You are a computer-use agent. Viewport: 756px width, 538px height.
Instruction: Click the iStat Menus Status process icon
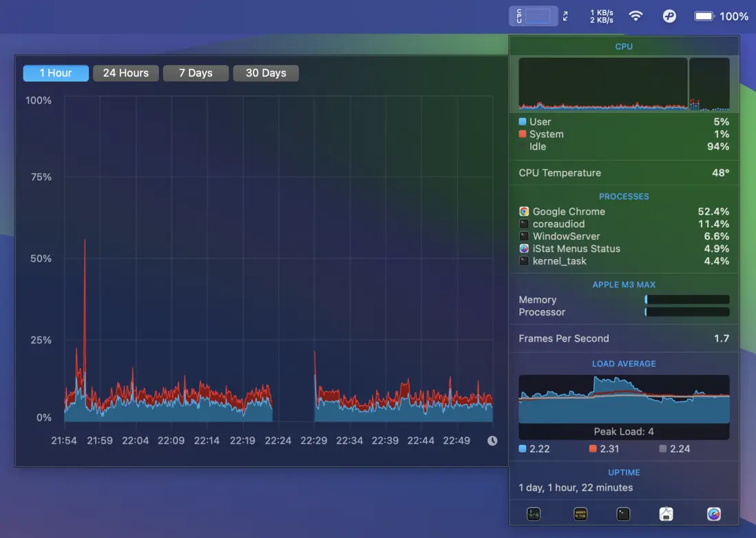[524, 249]
